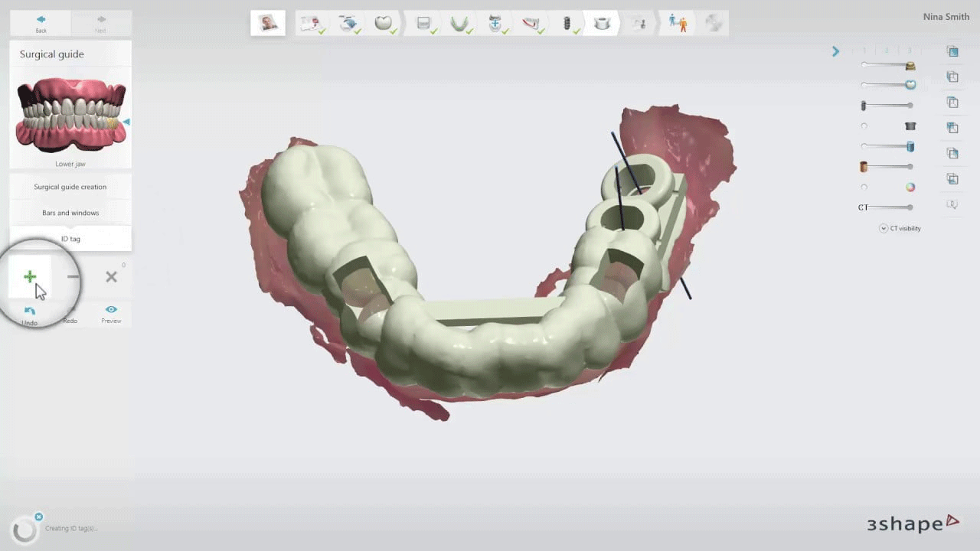Collapse the right visibility panel via blue chevron
The image size is (980, 551).
coord(835,51)
